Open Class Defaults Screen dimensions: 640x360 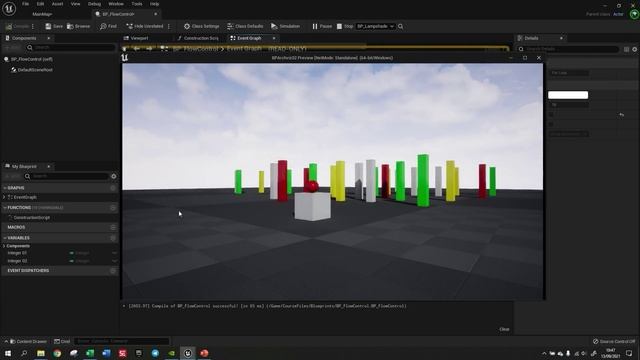click(245, 26)
